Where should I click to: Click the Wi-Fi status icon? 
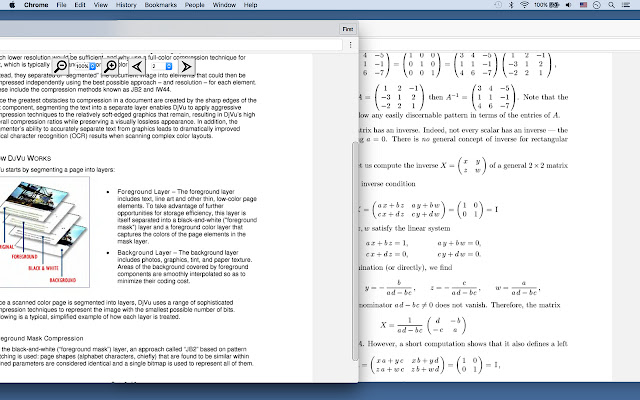(524, 5)
